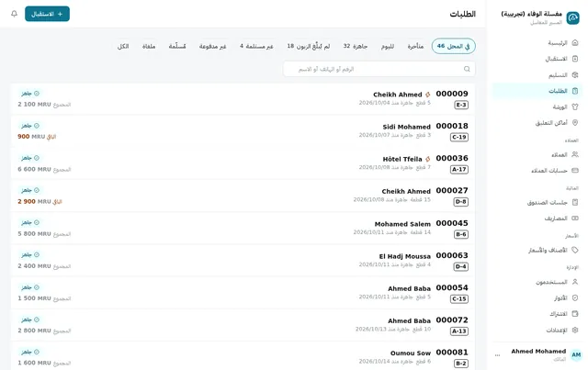Open حسابات العملاء card icon
This screenshot has width=588, height=370.
coord(575,171)
